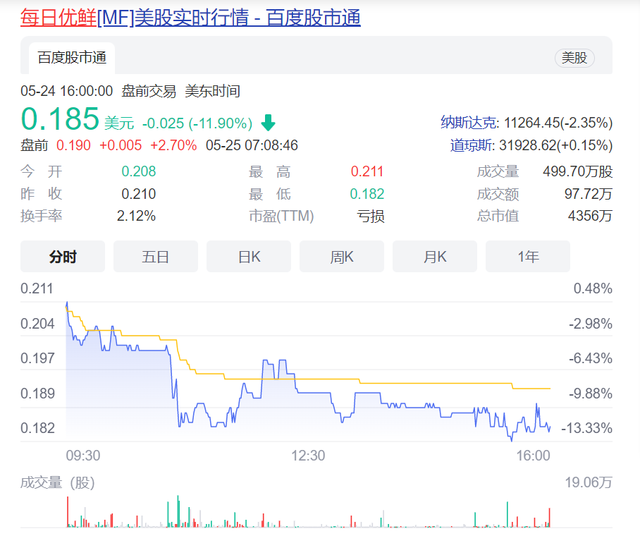
Task: Click the 美东时间 label
Action: (212, 91)
